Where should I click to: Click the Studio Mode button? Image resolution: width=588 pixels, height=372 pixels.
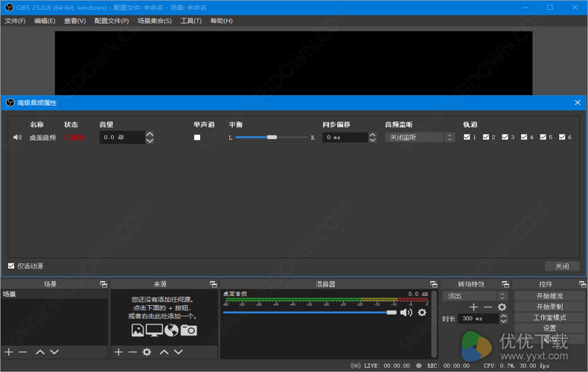click(549, 318)
